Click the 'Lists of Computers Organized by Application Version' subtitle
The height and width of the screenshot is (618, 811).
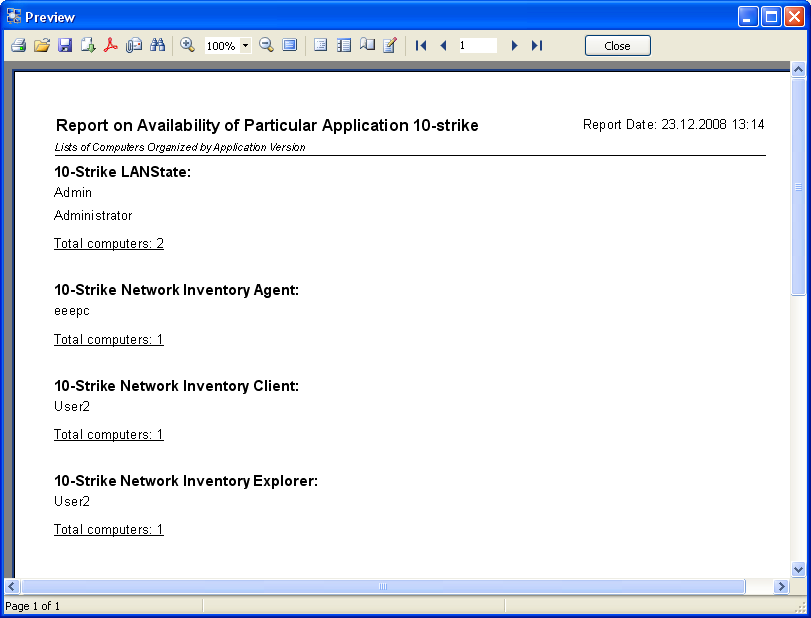[180, 147]
